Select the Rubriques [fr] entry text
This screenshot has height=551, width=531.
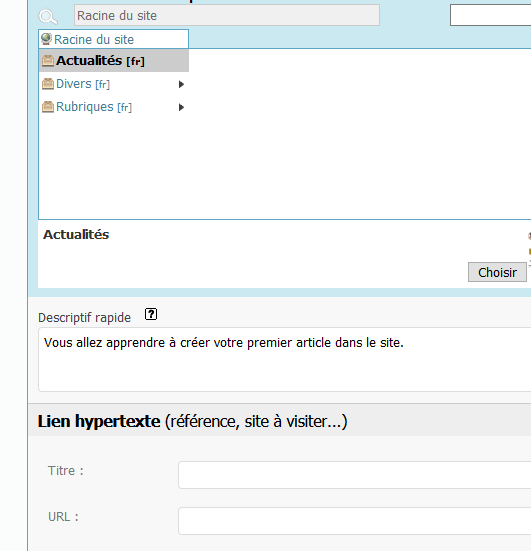coord(94,107)
